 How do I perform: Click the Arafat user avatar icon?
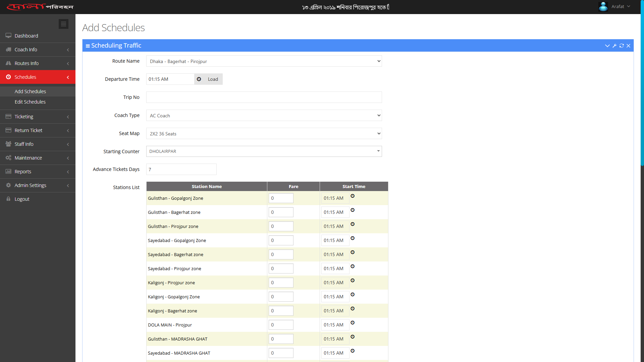tap(603, 7)
